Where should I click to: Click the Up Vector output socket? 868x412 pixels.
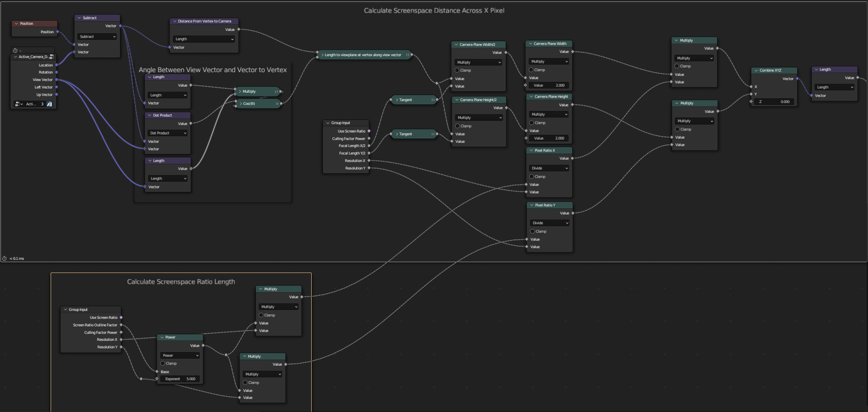[x=57, y=95]
